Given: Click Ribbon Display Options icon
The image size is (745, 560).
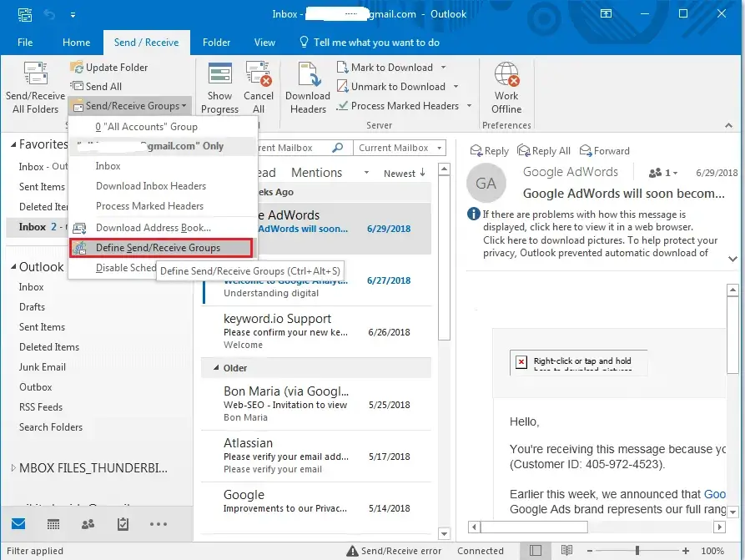Looking at the screenshot, I should coord(606,13).
